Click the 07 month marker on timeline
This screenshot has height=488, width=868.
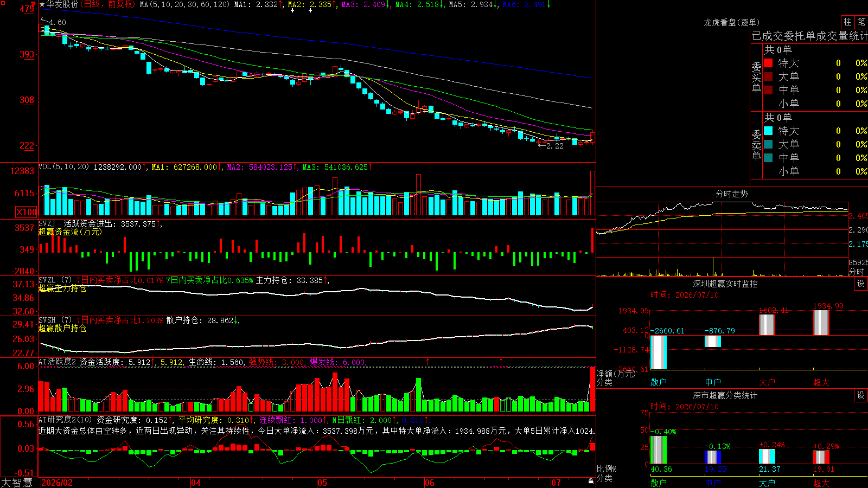coord(556,483)
